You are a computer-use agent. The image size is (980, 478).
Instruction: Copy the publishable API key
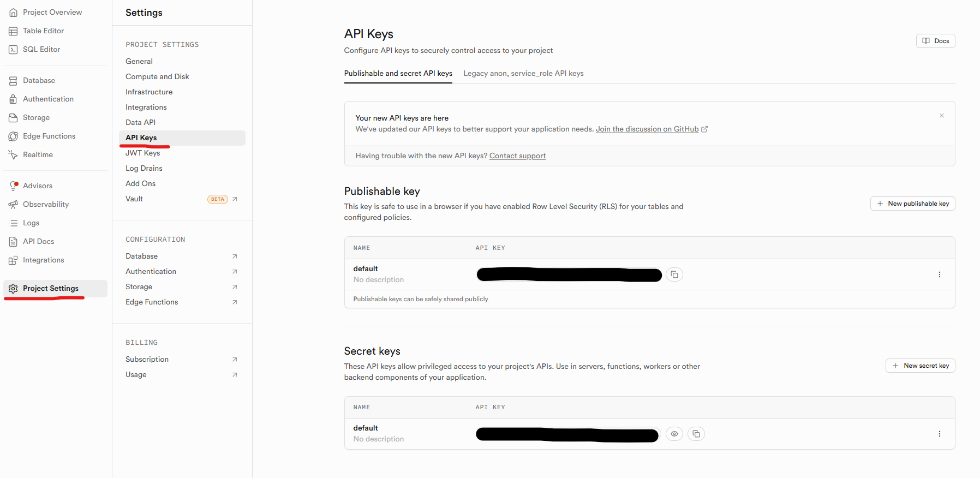[x=674, y=274]
